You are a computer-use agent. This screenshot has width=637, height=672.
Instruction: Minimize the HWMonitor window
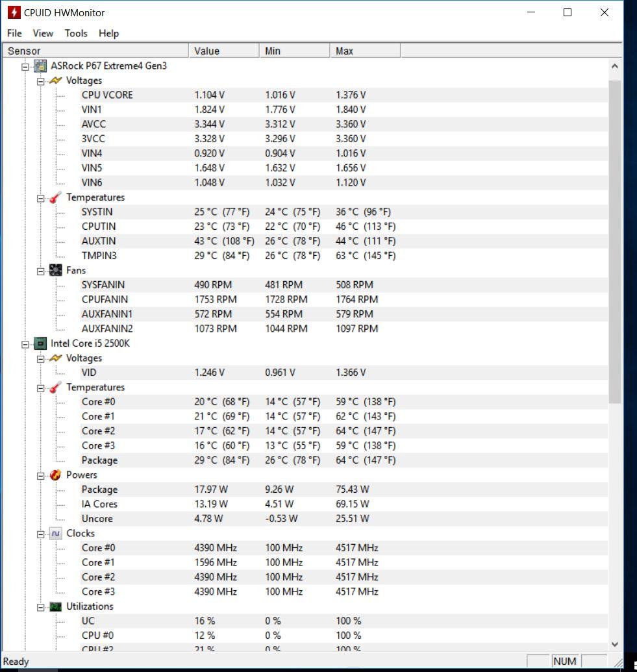[x=531, y=12]
